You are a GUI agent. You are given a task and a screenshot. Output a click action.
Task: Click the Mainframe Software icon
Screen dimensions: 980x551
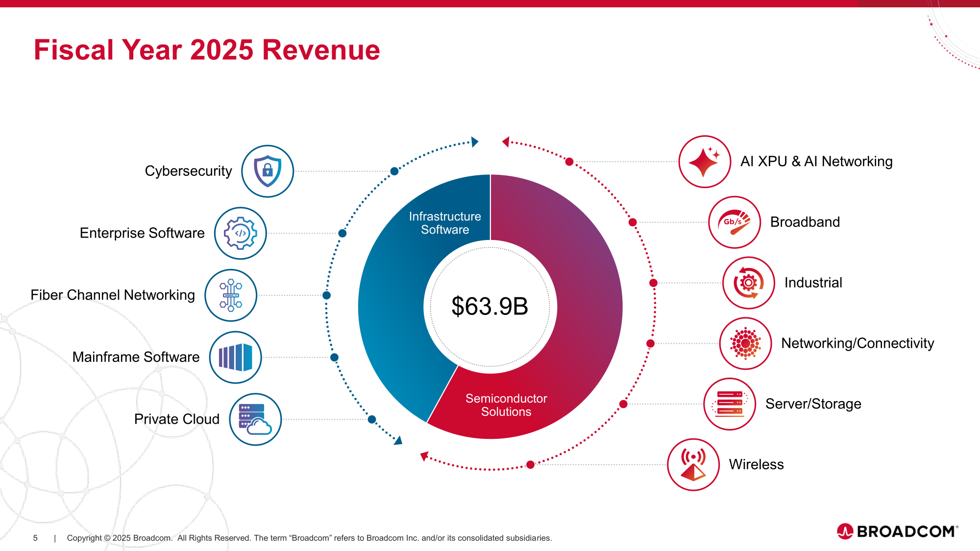point(235,357)
